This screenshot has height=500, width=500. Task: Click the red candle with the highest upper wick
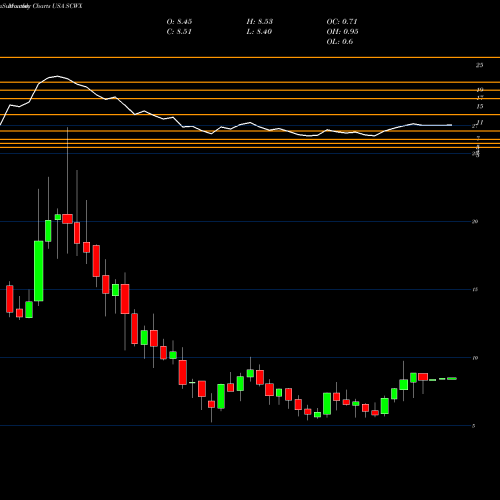point(67,219)
